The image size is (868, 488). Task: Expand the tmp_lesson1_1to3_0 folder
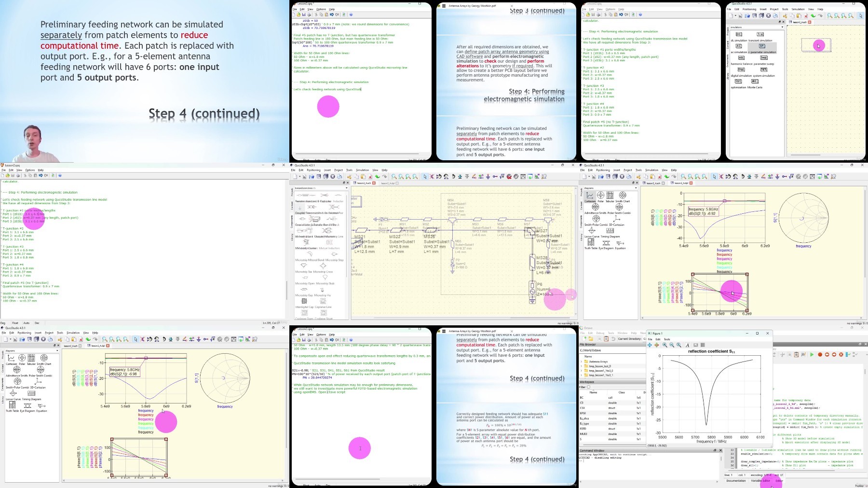(x=581, y=371)
